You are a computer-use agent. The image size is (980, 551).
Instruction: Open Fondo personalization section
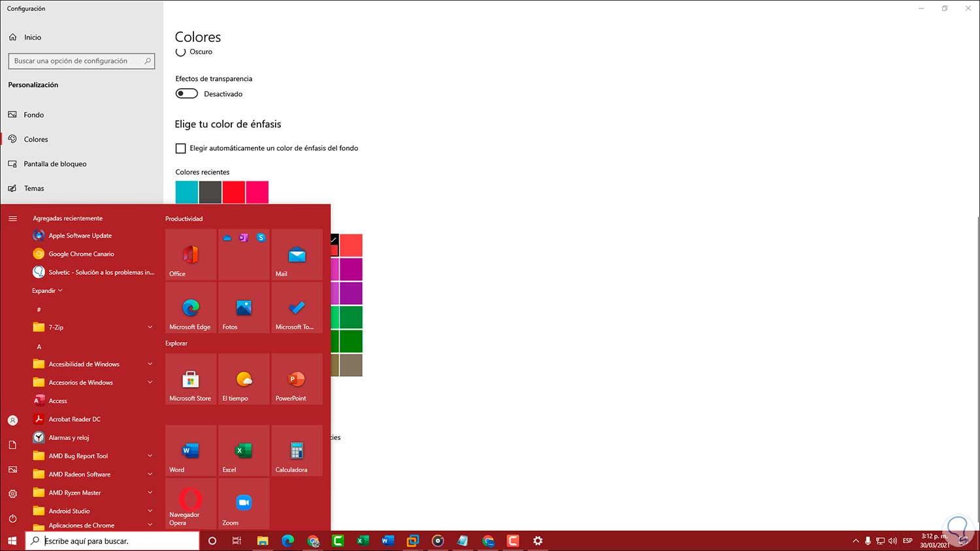click(x=82, y=115)
